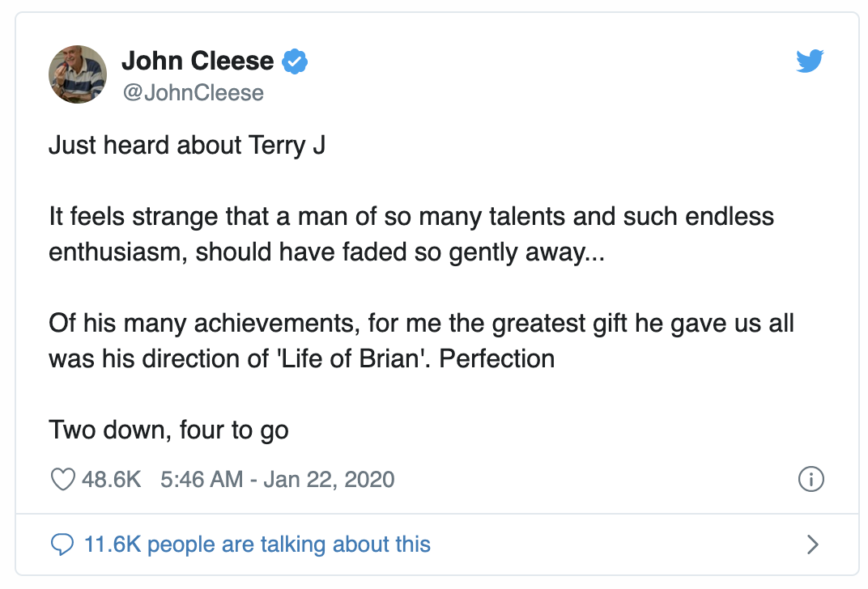Open the John Cleese display name link
868x589 pixels.
[x=198, y=61]
